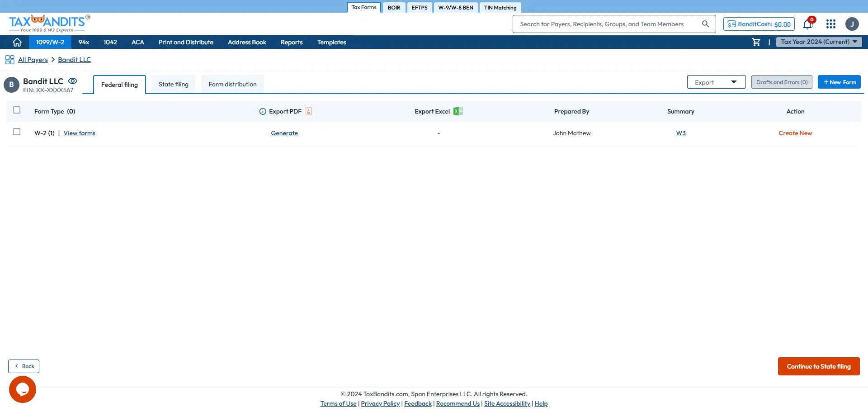Open the apps grid menu
This screenshot has height=412, width=868.
(831, 24)
